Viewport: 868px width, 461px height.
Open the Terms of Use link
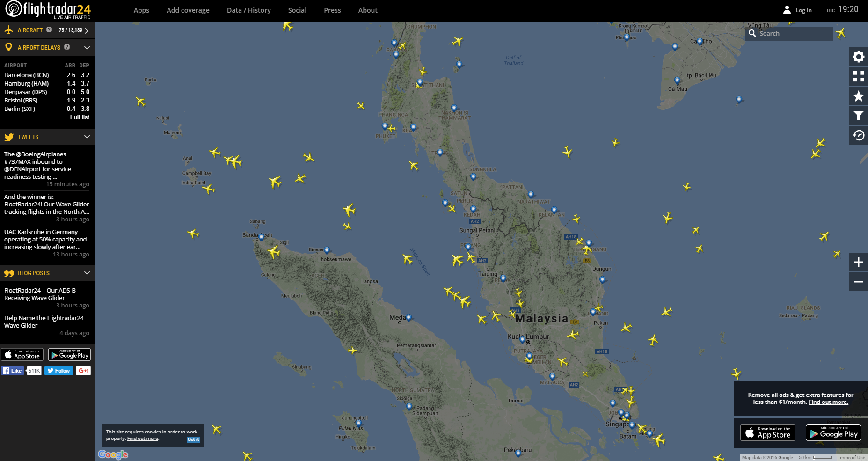851,458
